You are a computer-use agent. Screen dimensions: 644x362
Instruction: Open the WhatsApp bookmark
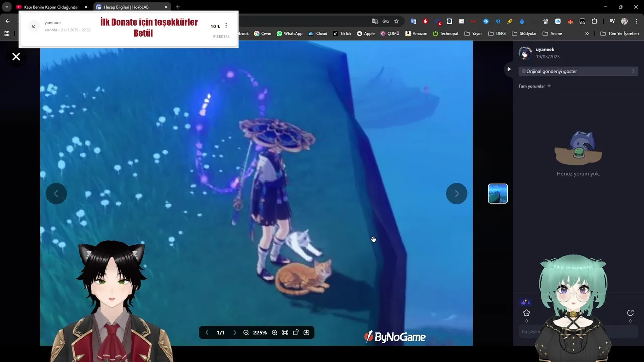click(290, 34)
